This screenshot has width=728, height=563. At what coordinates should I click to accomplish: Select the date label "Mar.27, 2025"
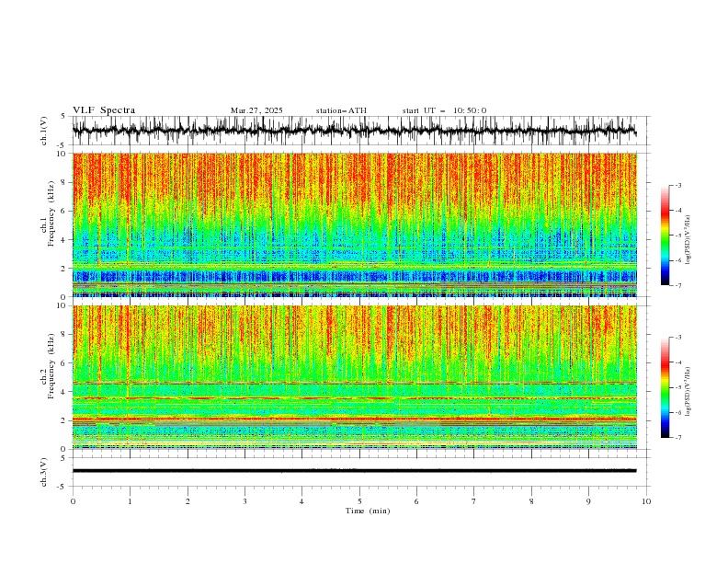point(256,110)
